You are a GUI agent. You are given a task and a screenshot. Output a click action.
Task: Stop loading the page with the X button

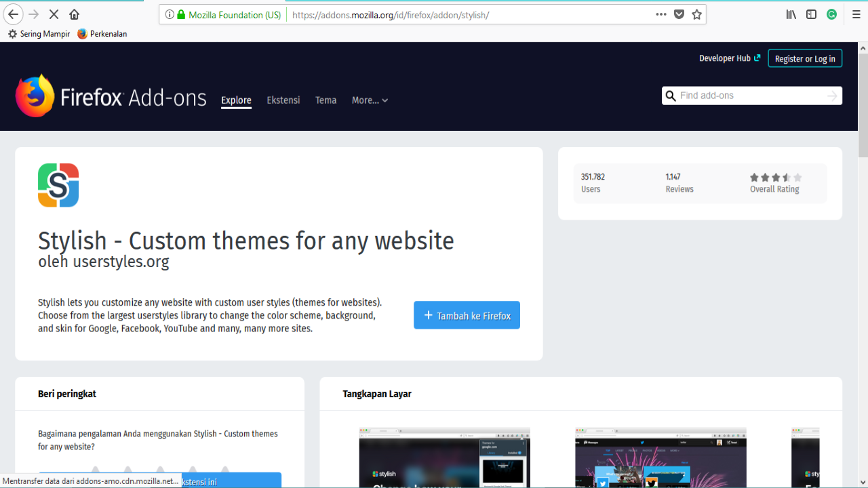tap(54, 14)
